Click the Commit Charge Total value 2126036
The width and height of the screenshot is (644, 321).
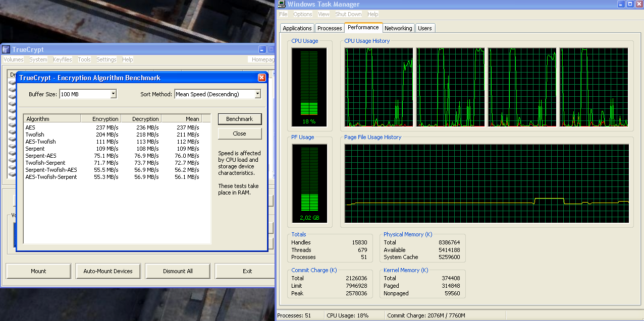coord(356,278)
